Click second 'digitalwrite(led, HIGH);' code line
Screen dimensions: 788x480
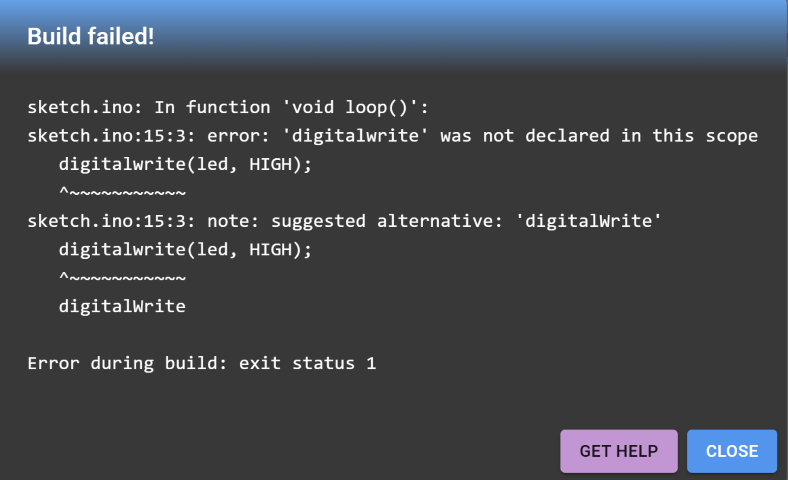point(185,250)
